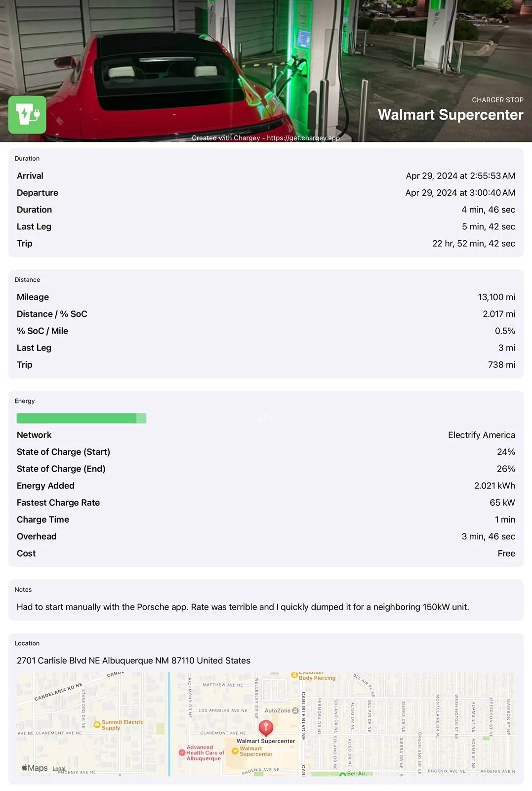Click the Cost row showing Free

click(x=266, y=553)
